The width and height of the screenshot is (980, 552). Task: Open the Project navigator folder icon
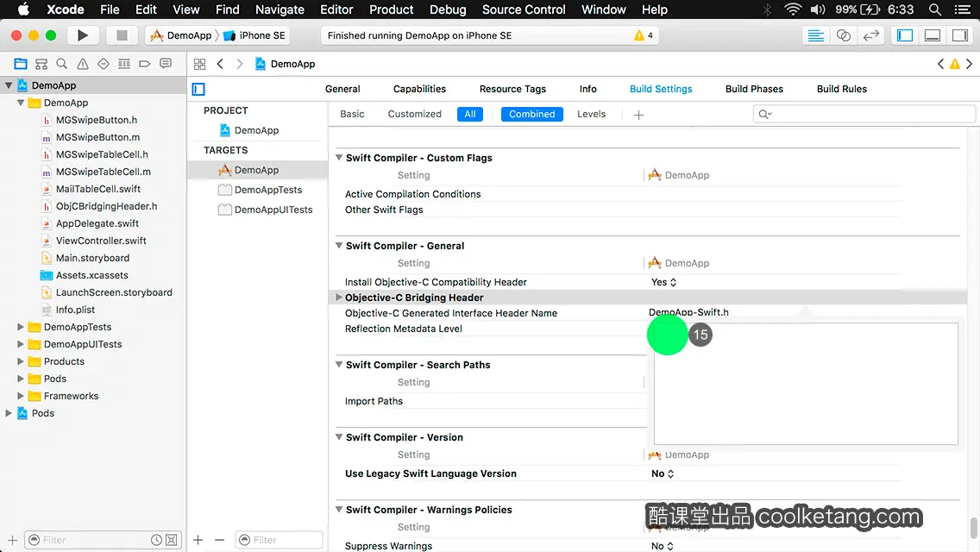pyautogui.click(x=21, y=64)
